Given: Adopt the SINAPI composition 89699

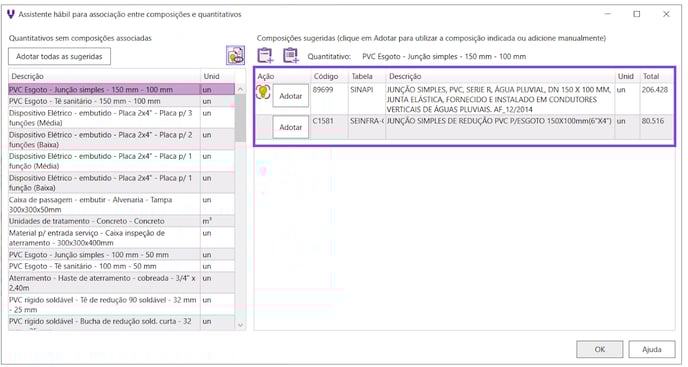Looking at the screenshot, I should coord(290,96).
